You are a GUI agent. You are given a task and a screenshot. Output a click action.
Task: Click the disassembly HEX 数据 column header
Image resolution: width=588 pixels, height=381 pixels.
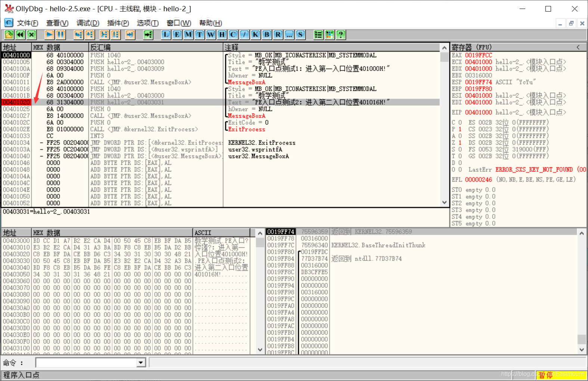click(60, 47)
